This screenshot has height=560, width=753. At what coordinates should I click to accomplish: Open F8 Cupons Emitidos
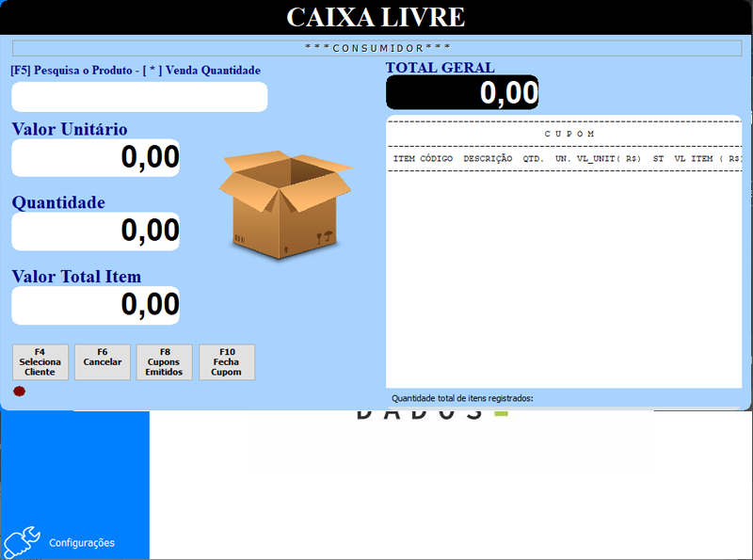[x=164, y=362]
